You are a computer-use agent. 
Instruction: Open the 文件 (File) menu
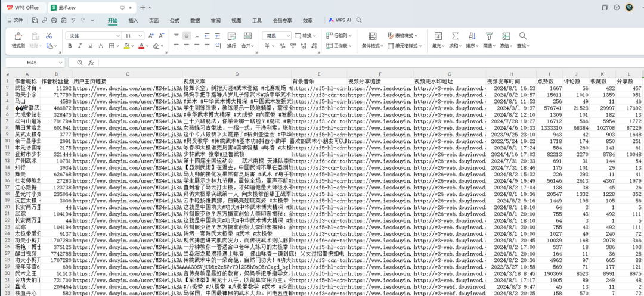coord(15,20)
